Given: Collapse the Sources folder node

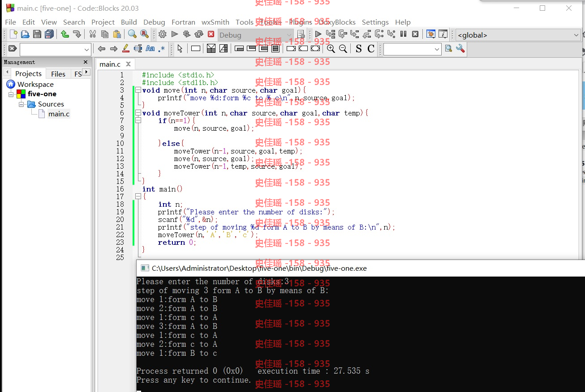Looking at the screenshot, I should click(21, 104).
